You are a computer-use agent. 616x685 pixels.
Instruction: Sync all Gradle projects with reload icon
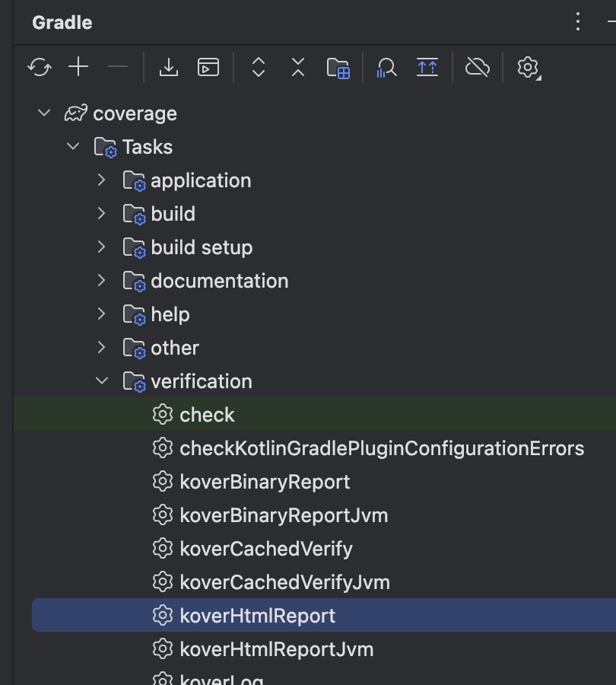pos(40,67)
